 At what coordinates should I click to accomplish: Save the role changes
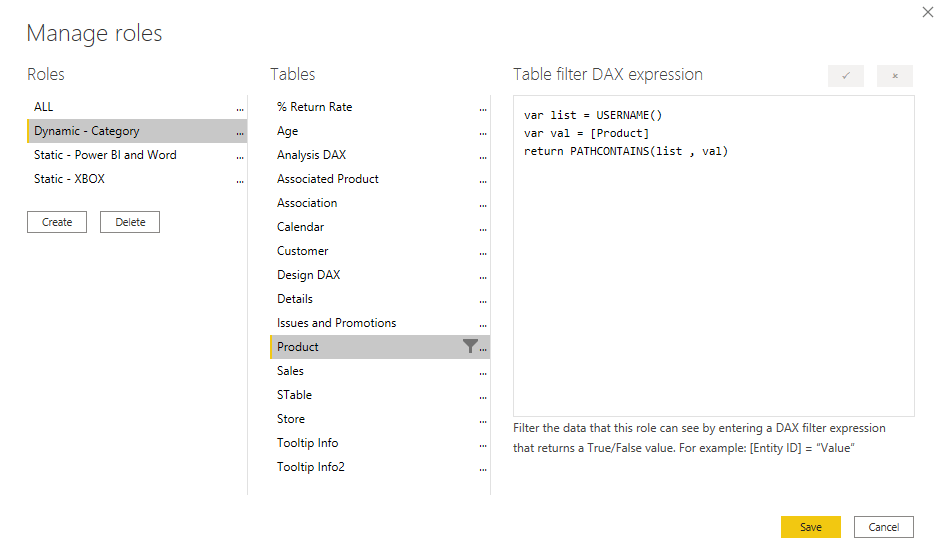(x=811, y=526)
